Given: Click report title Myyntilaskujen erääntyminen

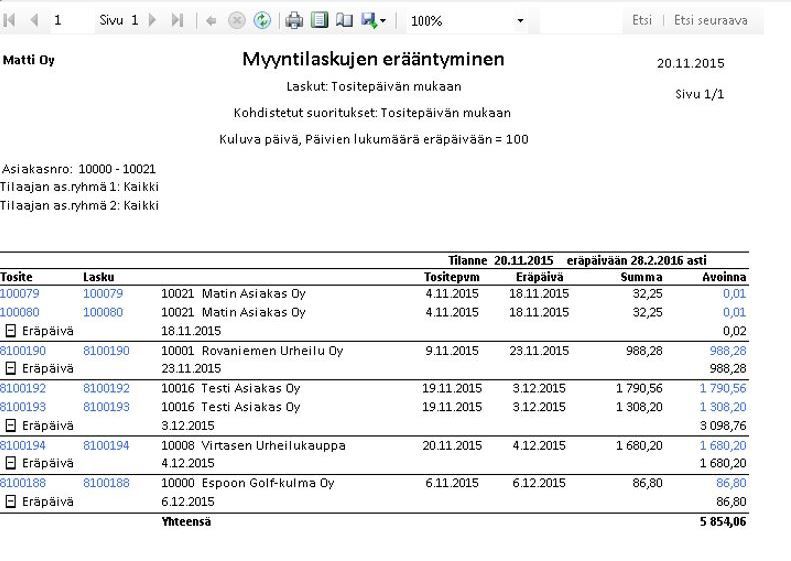Looking at the screenshot, I should tap(373, 60).
